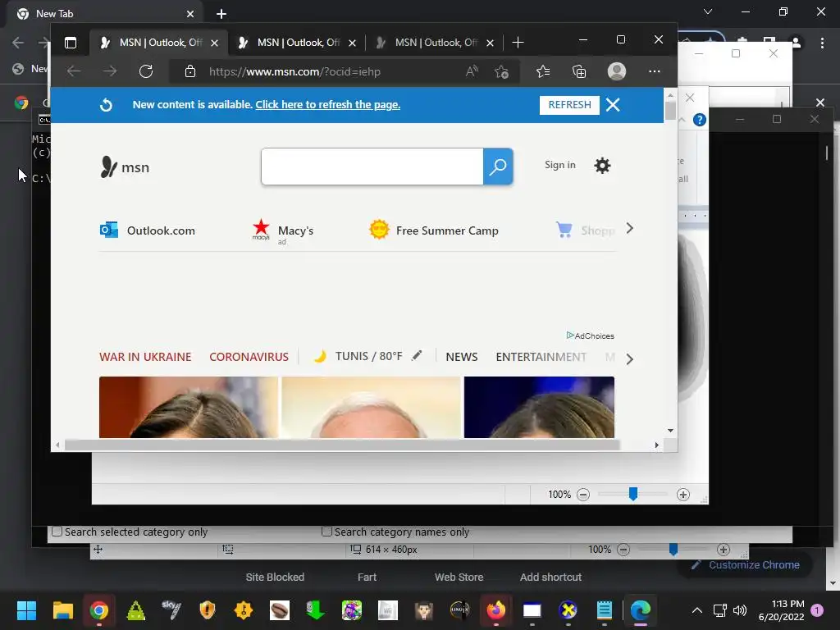Click refresh arrow icon in blue banner

pyautogui.click(x=106, y=105)
